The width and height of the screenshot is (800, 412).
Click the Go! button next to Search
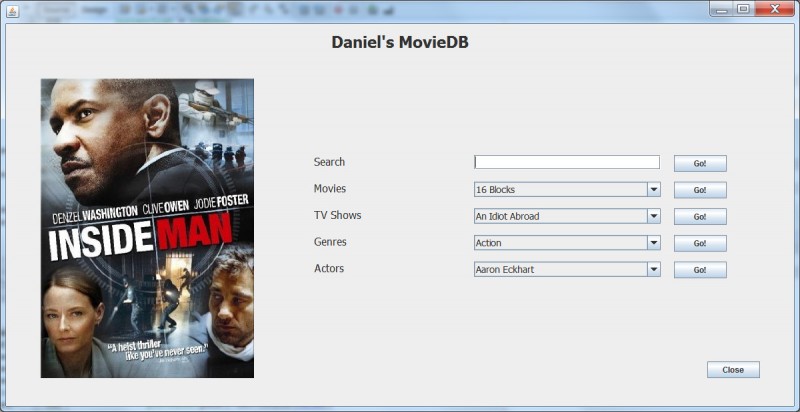click(x=700, y=164)
